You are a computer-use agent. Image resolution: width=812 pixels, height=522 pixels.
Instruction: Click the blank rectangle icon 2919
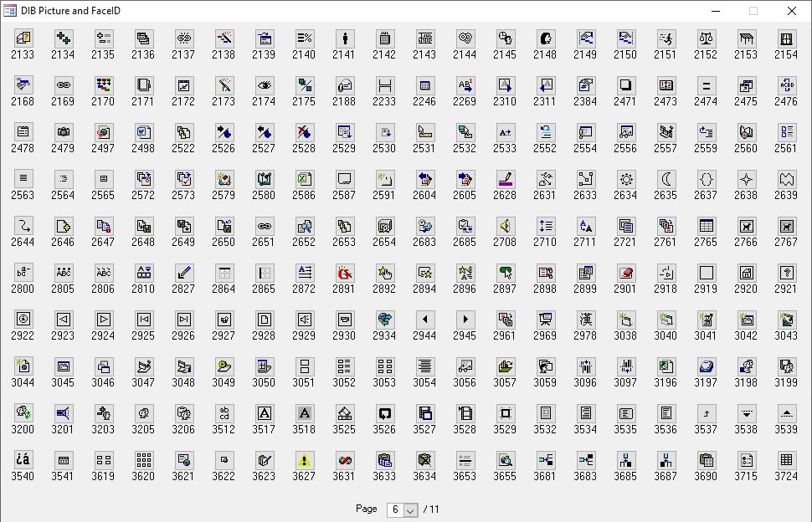click(x=706, y=273)
